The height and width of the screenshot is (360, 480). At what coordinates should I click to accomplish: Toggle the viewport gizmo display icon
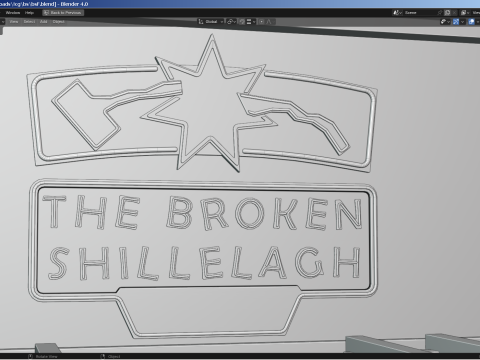[456, 22]
